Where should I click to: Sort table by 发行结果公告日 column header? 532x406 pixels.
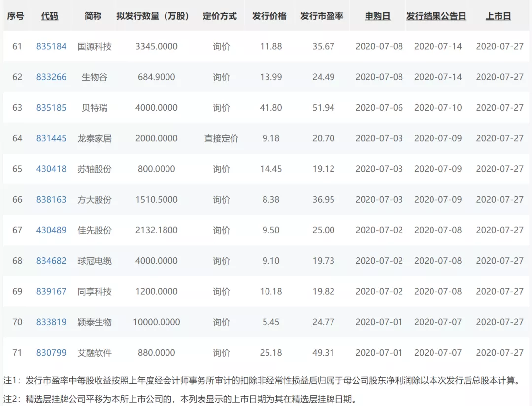(435, 16)
